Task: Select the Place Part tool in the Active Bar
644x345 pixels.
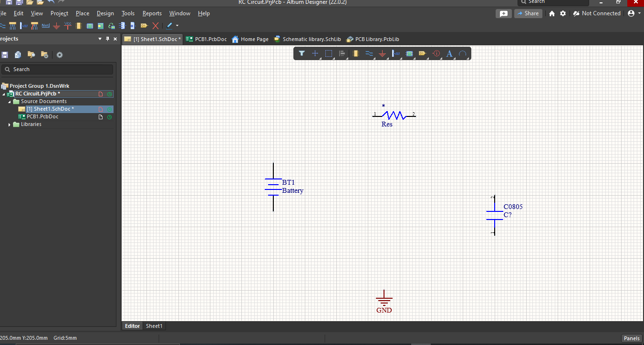Action: [x=355, y=53]
